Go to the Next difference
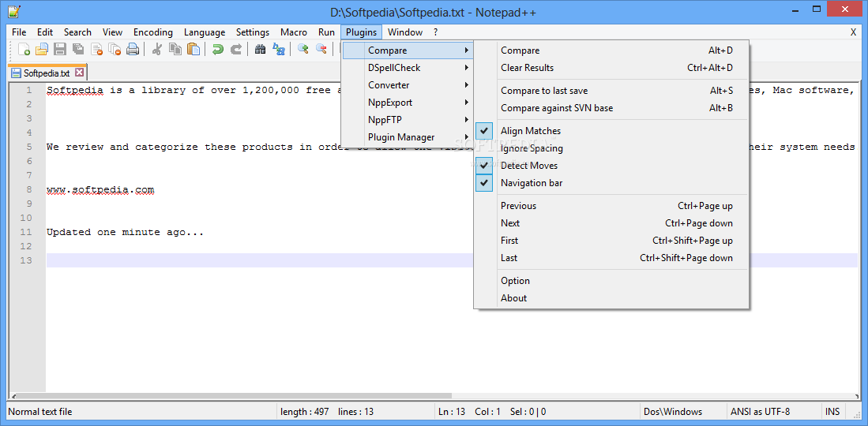This screenshot has width=868, height=426. pyautogui.click(x=611, y=223)
